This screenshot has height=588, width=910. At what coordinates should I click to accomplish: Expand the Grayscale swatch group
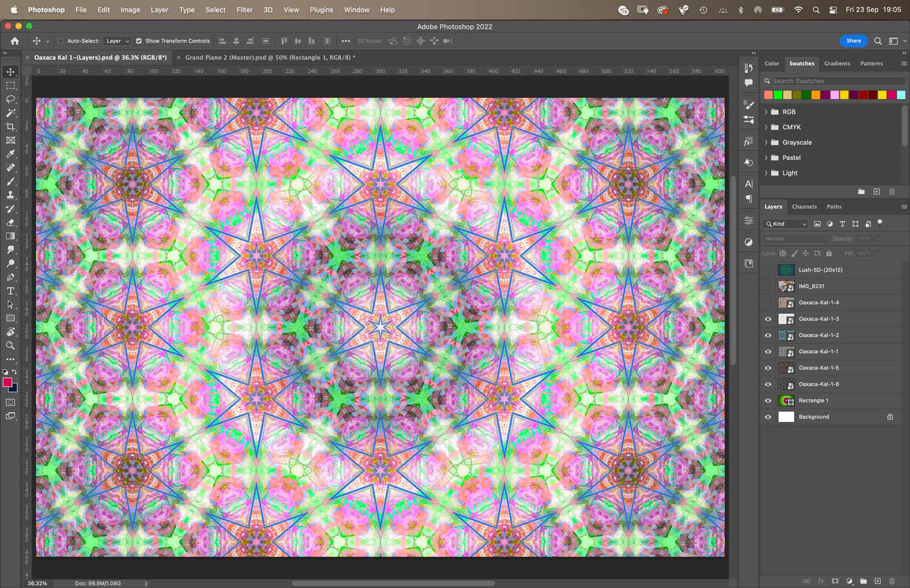click(766, 142)
